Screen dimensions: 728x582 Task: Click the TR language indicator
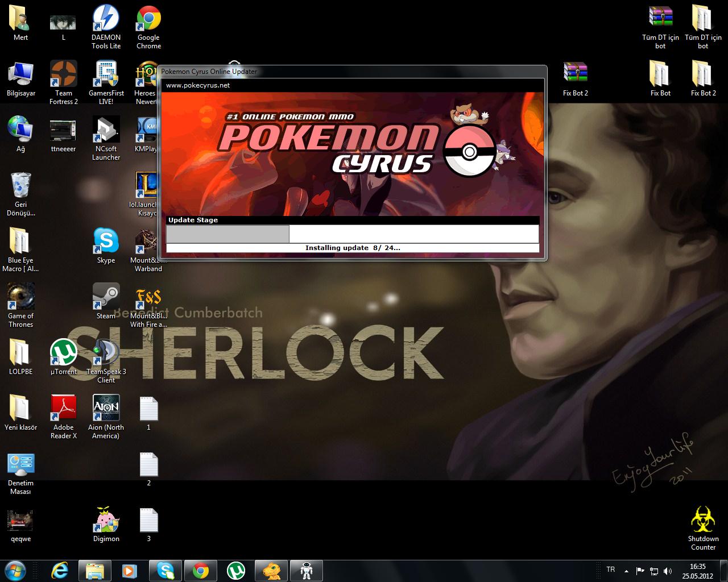[611, 569]
